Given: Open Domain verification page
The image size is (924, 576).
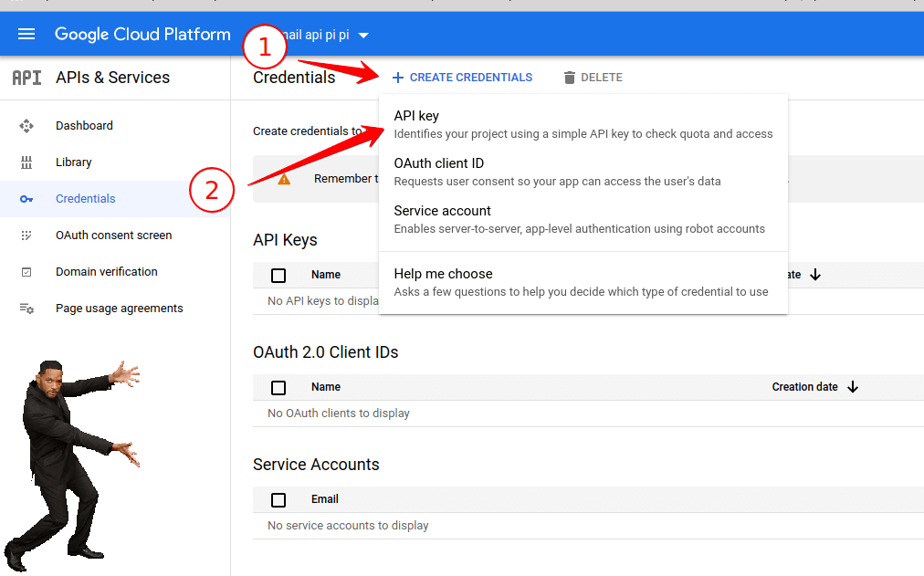Looking at the screenshot, I should point(115,271).
